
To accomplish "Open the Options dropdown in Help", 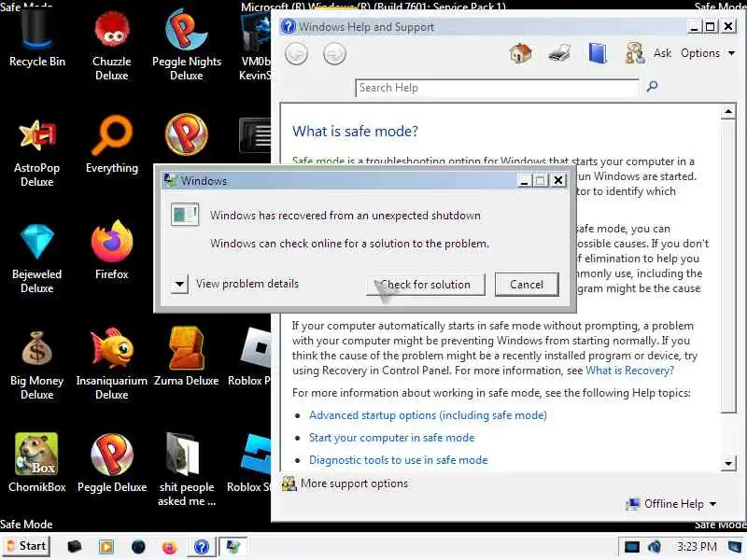I will pyautogui.click(x=708, y=53).
